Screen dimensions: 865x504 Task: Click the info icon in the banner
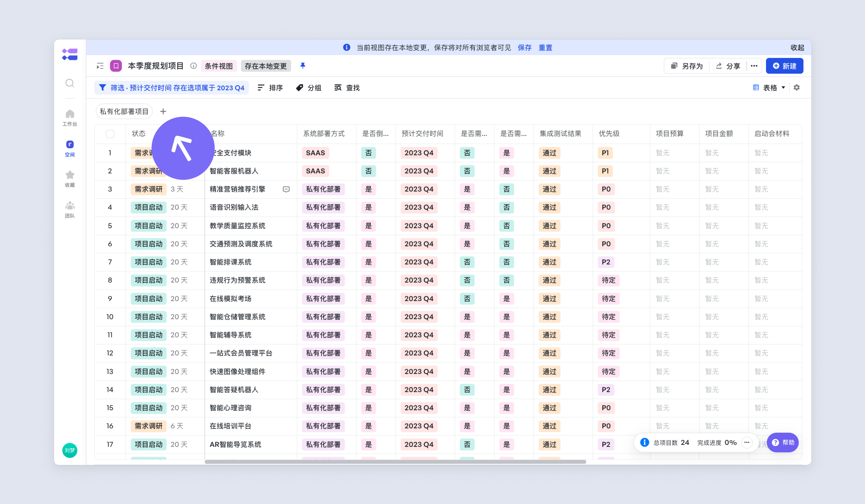pyautogui.click(x=347, y=47)
